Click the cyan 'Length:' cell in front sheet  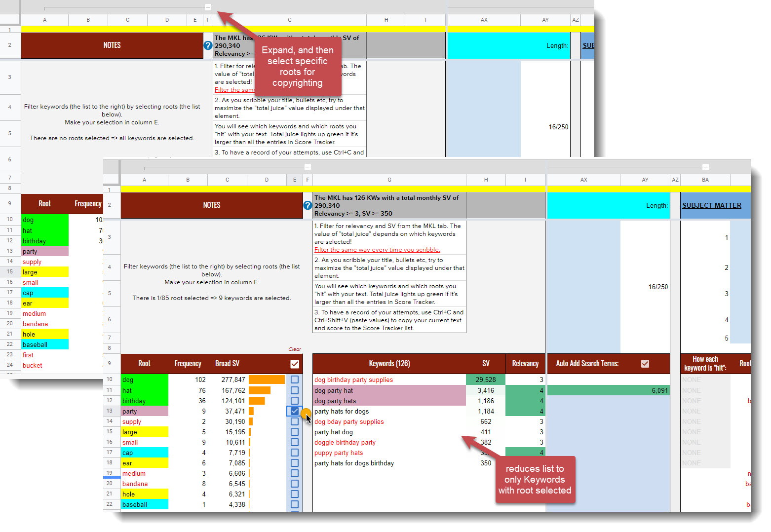pos(608,205)
